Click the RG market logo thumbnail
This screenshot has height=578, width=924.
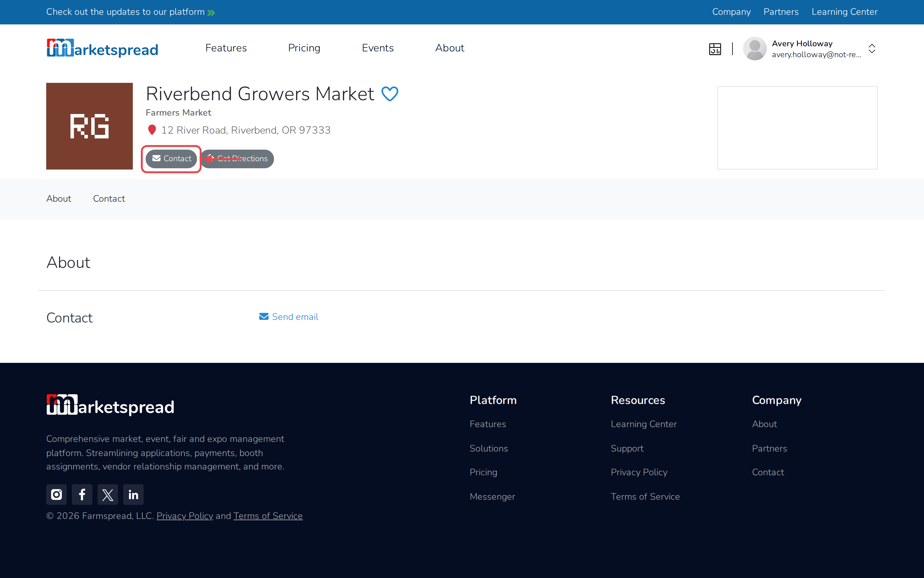tap(89, 126)
